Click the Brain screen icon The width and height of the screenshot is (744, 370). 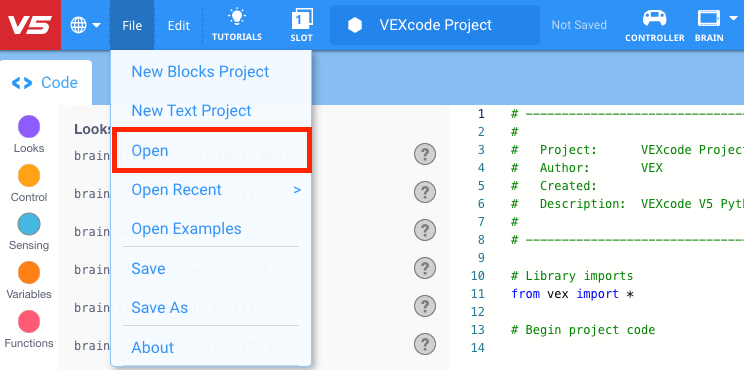(709, 18)
